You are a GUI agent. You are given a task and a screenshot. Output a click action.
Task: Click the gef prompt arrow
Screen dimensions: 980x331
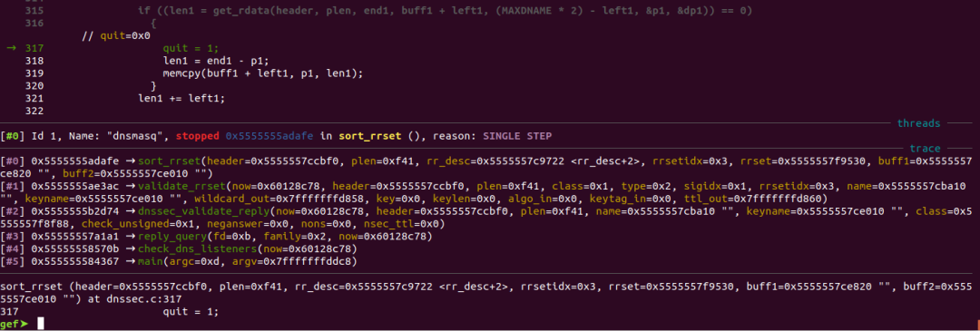24,324
